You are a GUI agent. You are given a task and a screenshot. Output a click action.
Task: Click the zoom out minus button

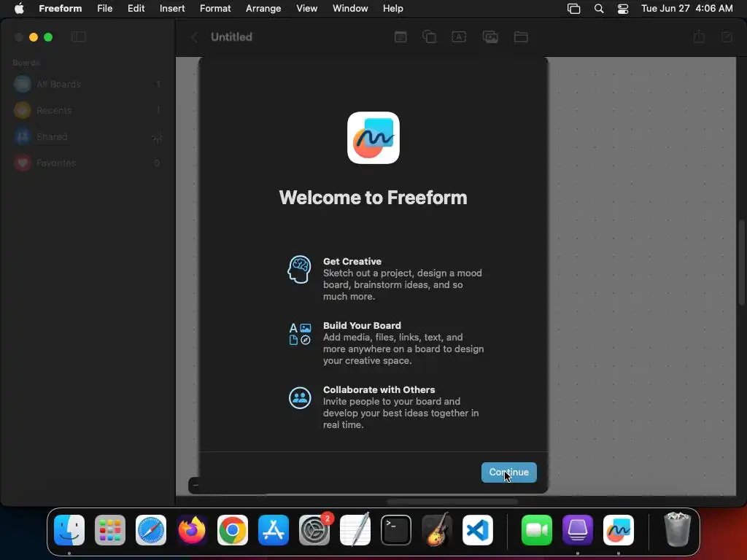[x=196, y=485]
